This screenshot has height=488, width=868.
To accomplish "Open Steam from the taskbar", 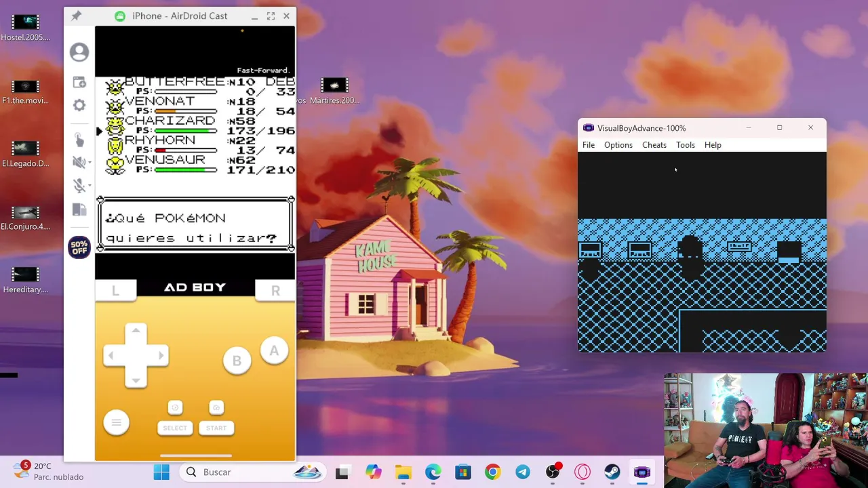I will click(612, 472).
